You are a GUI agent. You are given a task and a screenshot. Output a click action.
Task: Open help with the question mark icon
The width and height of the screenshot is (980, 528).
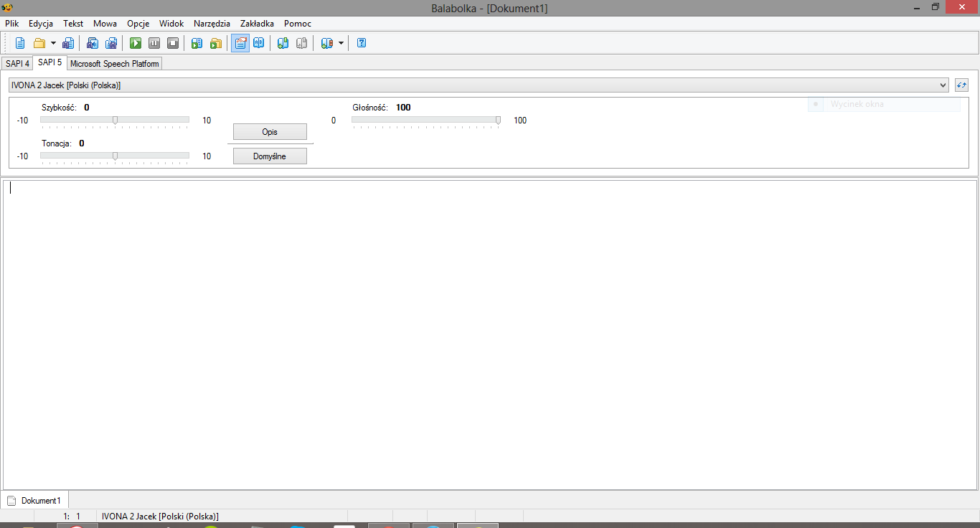(362, 43)
